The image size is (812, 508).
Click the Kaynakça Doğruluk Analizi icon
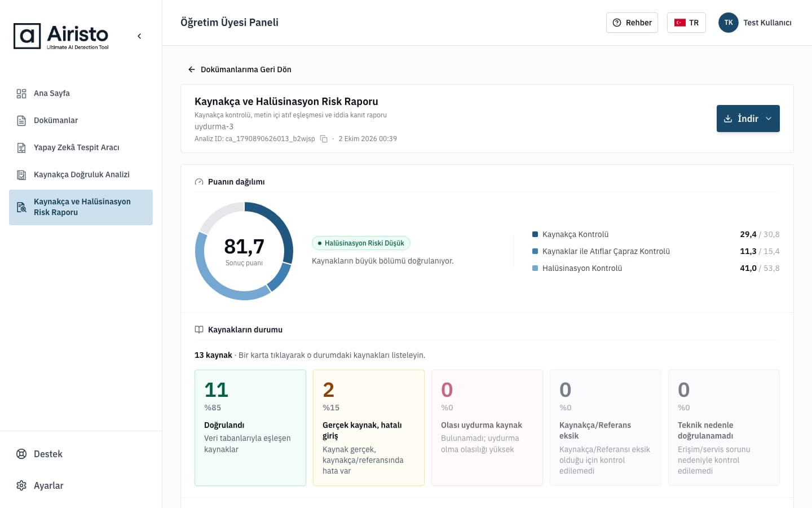click(21, 175)
